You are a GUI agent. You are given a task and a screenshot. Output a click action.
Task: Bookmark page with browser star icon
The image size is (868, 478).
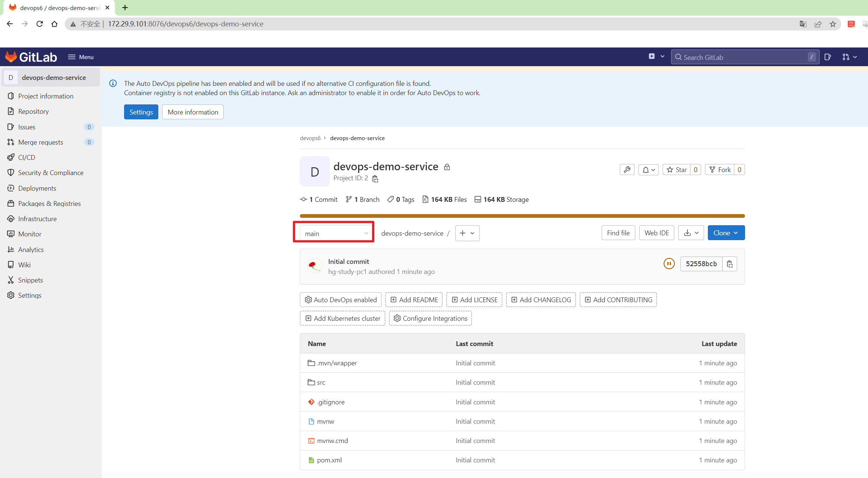click(833, 24)
